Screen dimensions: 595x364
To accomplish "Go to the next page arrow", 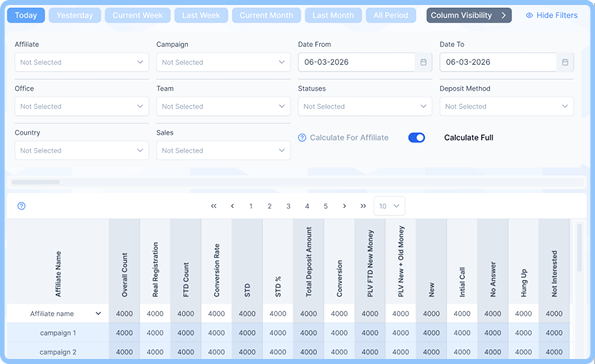I will click(344, 206).
